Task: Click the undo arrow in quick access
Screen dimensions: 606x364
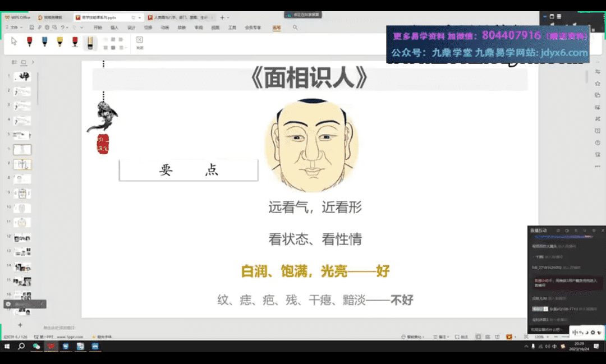Action: click(63, 27)
